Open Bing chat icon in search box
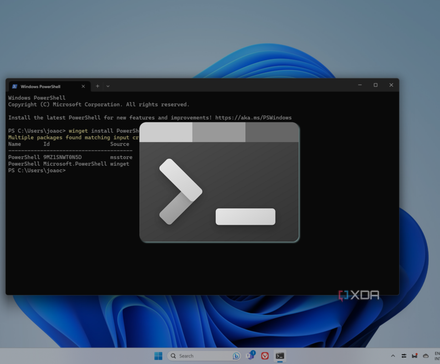This screenshot has height=364, width=440. [236, 356]
